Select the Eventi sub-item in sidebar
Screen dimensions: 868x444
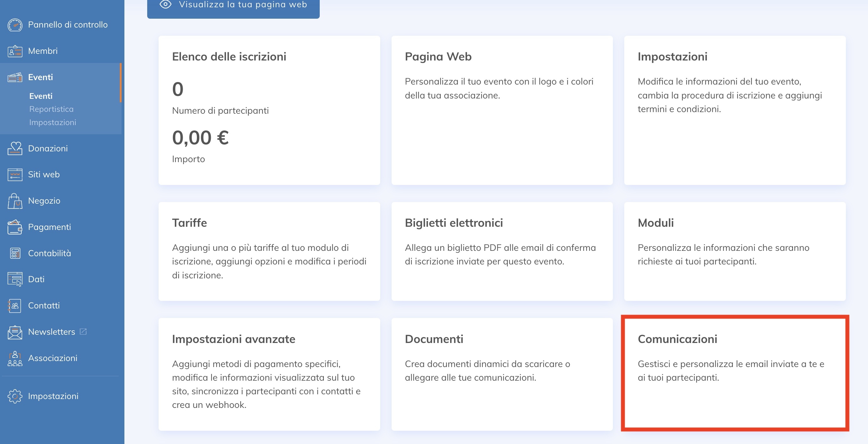click(41, 96)
